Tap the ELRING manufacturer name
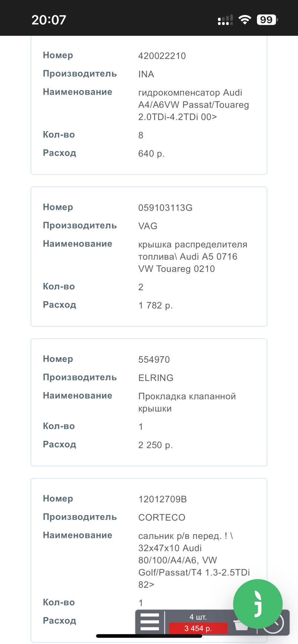The width and height of the screenshot is (298, 644). [156, 378]
